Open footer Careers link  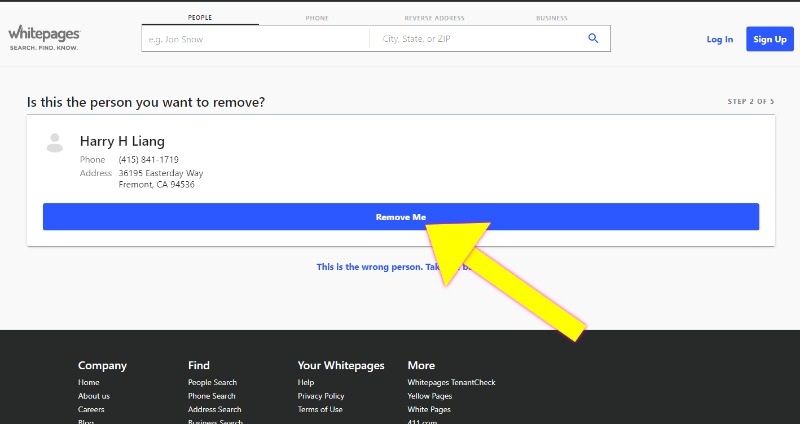[x=91, y=409]
